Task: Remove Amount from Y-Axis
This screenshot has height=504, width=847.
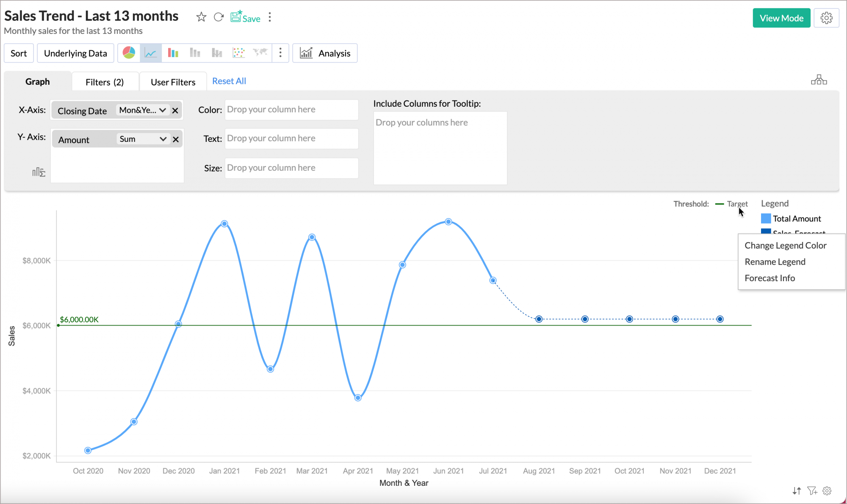Action: [175, 138]
